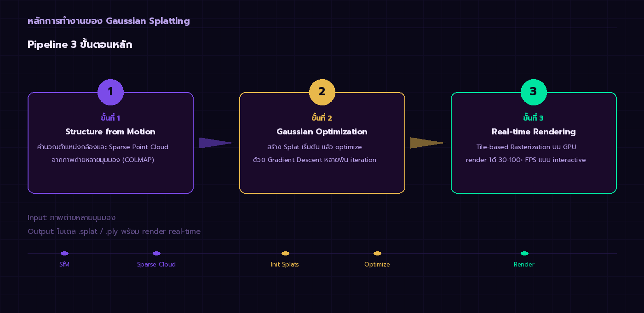Select the Init Splats timeline dot
Screen dimensions: 644x313
(285, 253)
